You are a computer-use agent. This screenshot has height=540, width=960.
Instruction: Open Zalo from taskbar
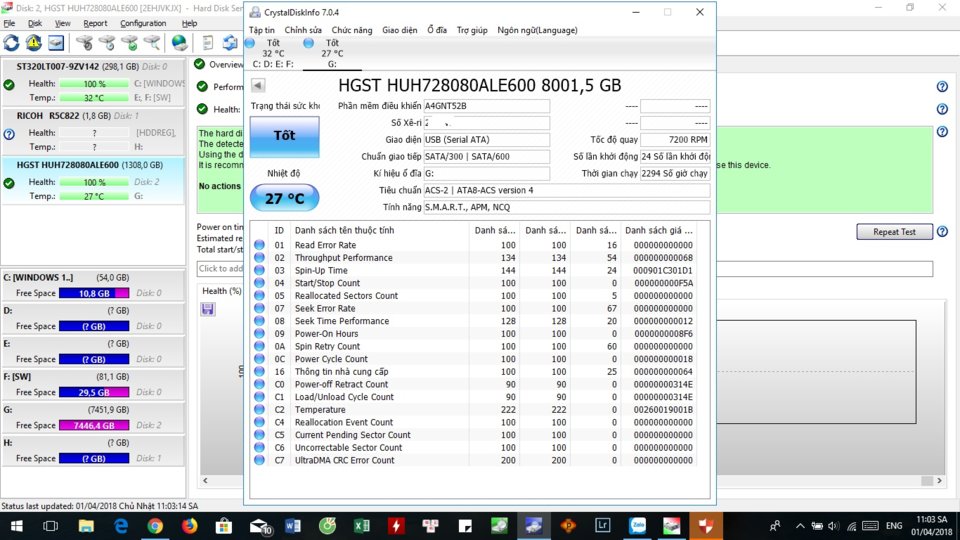(637, 526)
